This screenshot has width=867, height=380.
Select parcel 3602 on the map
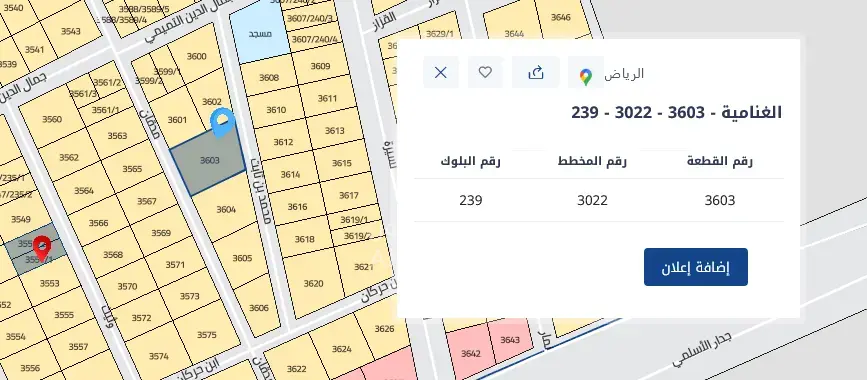click(211, 101)
